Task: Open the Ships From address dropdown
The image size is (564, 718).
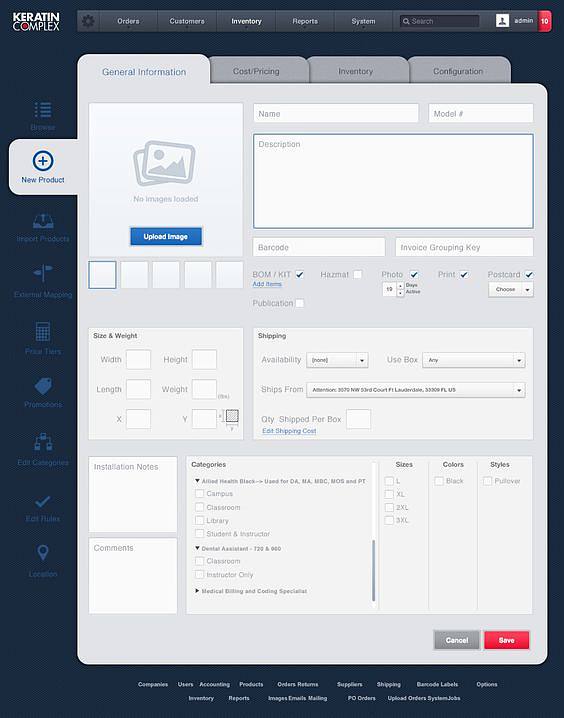Action: tap(416, 390)
